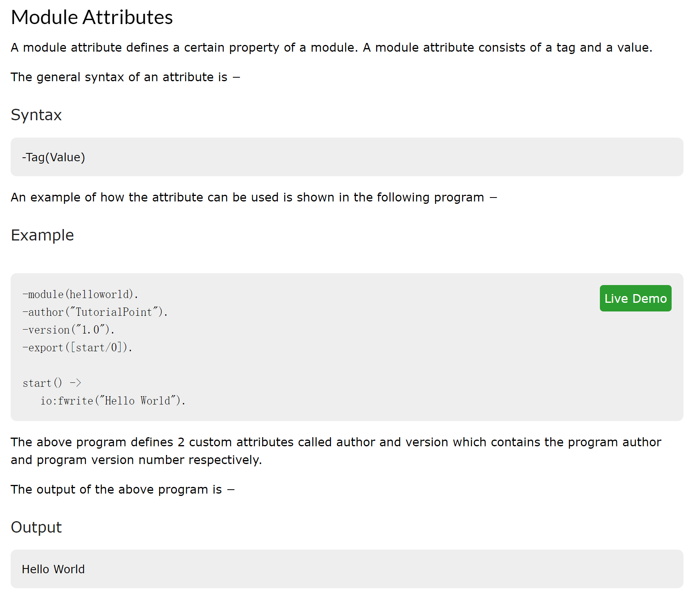Click the Live Demo button
The height and width of the screenshot is (589, 700).
[635, 298]
